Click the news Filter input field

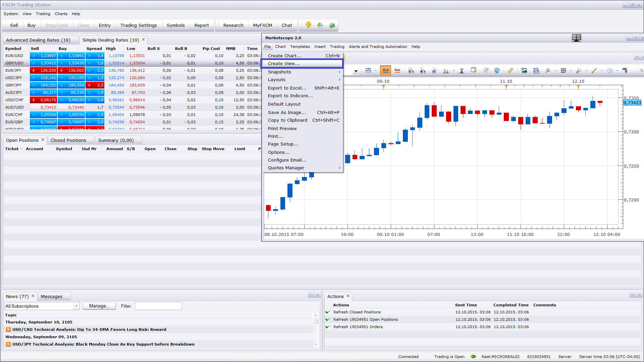click(x=158, y=306)
